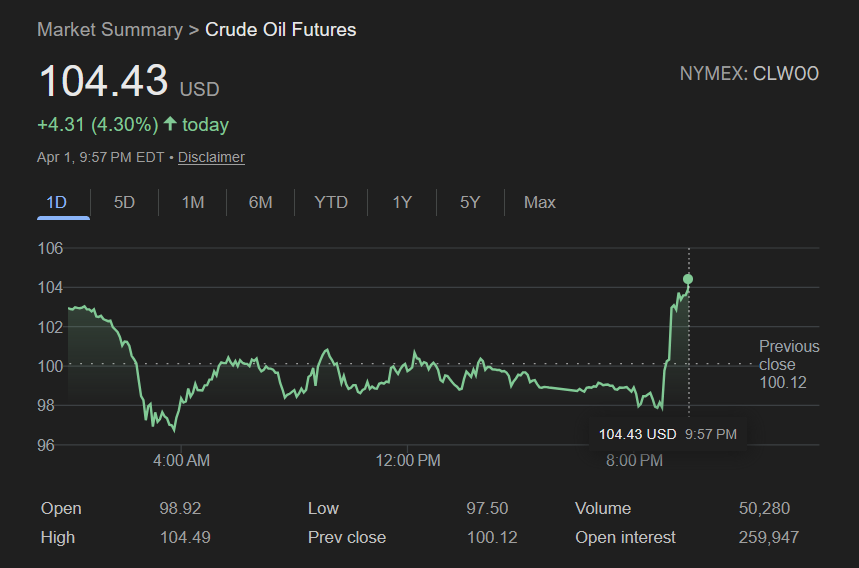Screen dimensions: 859x568
Task: Click the Volume value 50,280
Action: pyautogui.click(x=763, y=508)
